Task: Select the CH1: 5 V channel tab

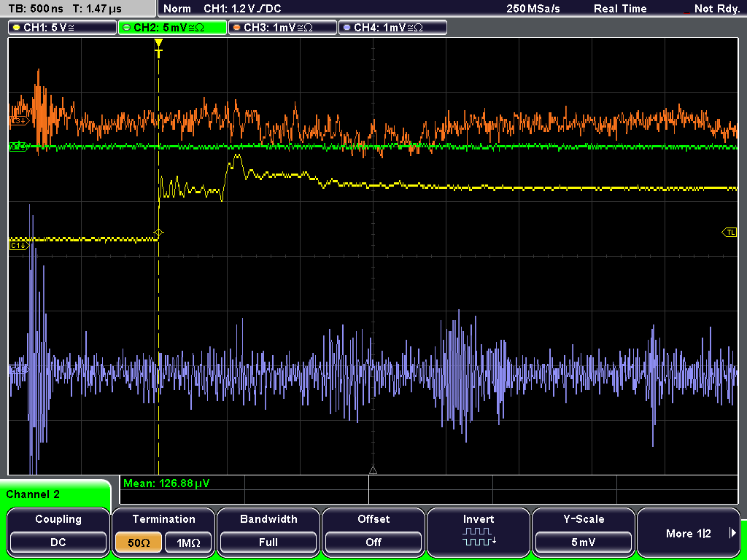Action: [62, 28]
